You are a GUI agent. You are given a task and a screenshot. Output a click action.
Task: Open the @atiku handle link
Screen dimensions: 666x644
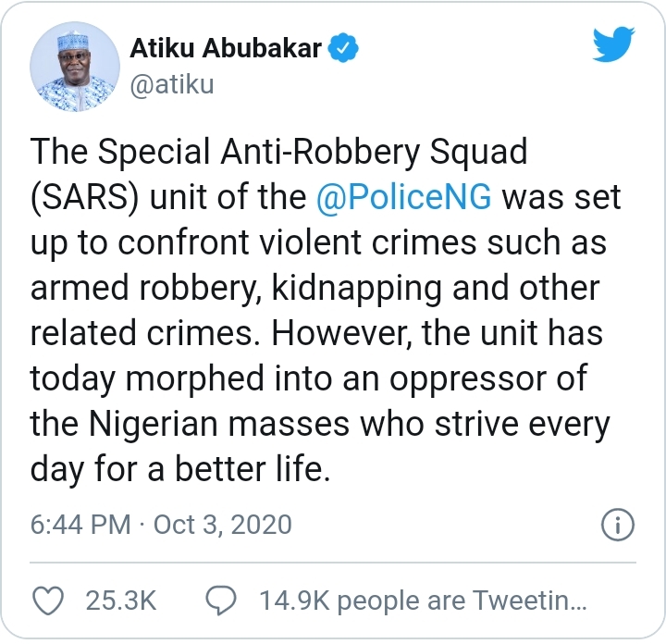click(x=171, y=85)
